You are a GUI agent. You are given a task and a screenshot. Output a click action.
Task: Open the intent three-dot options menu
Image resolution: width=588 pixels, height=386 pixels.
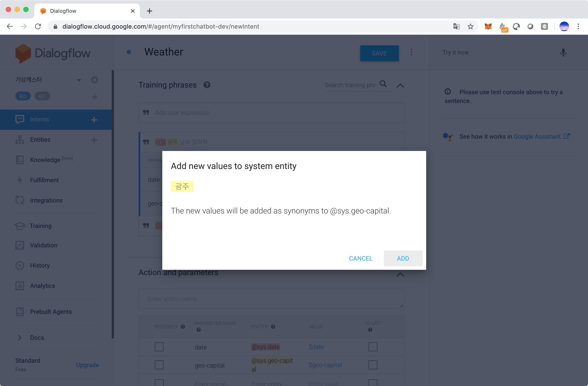(x=411, y=52)
